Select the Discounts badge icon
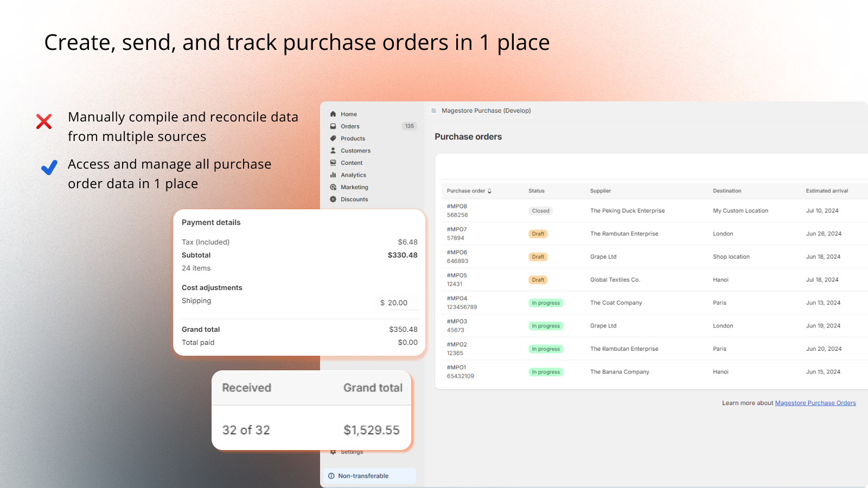Viewport: 868px width, 488px height. 333,199
